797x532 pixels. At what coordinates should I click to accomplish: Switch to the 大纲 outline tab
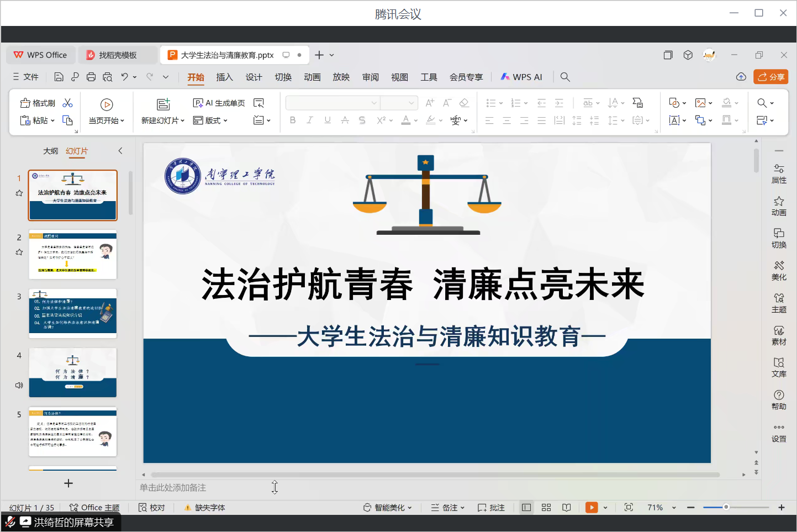pyautogui.click(x=50, y=151)
